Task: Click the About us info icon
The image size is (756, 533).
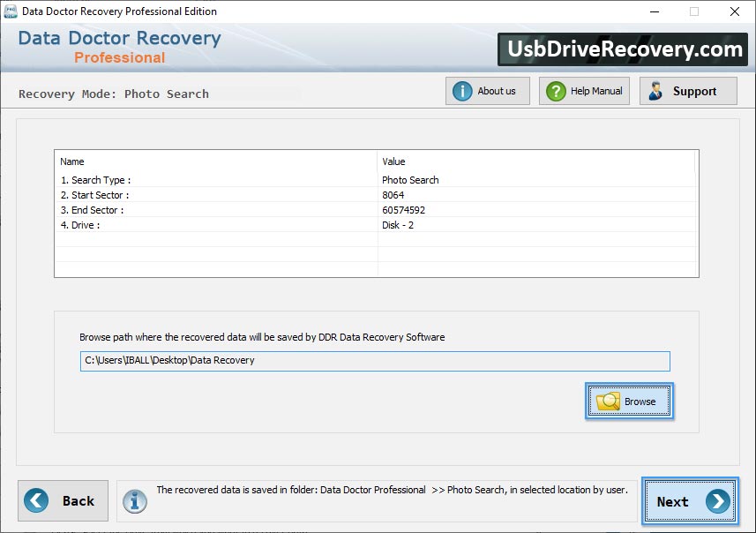Action: click(x=462, y=91)
